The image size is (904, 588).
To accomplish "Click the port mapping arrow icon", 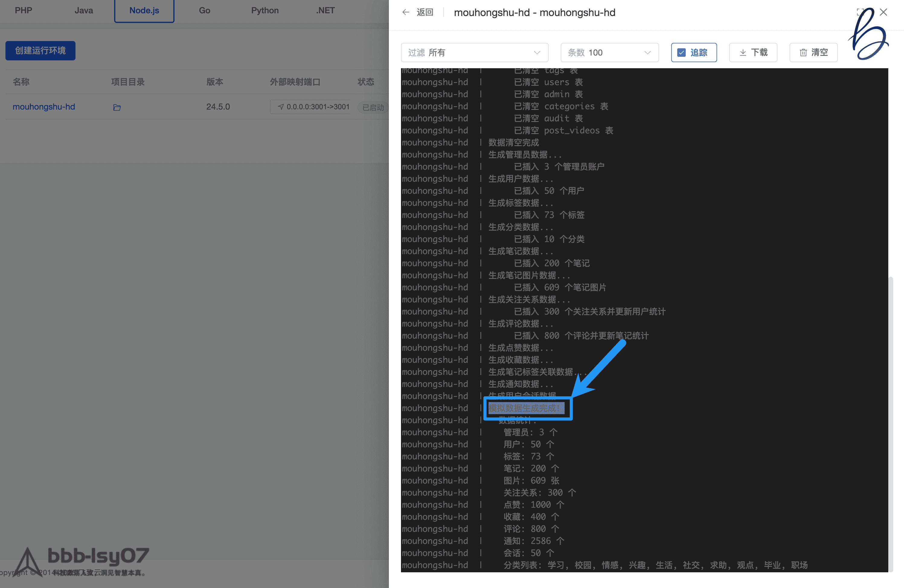I will [x=281, y=107].
